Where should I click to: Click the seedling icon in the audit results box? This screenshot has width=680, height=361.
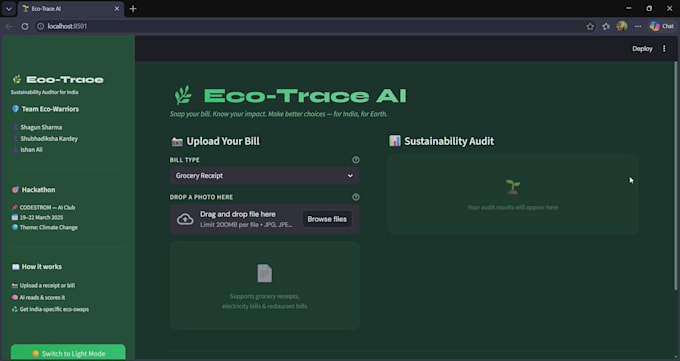pyautogui.click(x=513, y=187)
